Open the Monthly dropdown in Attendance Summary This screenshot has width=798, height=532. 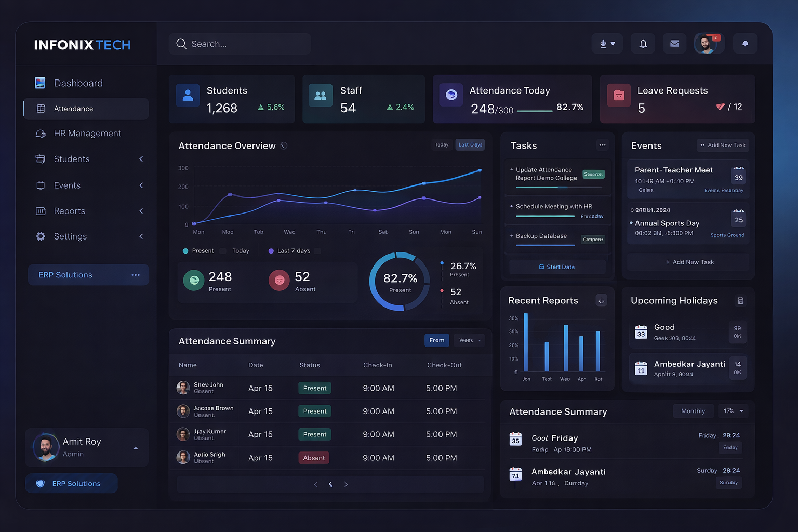(693, 411)
